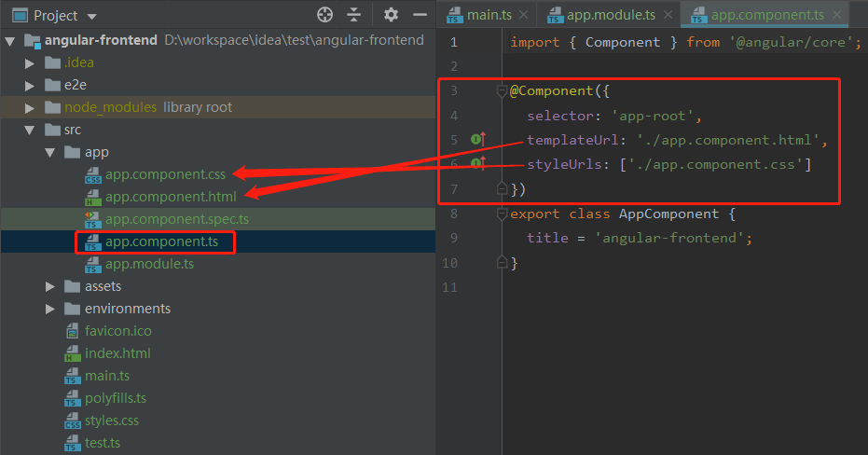Expand the node_modules library root
The width and height of the screenshot is (868, 455).
(30, 108)
